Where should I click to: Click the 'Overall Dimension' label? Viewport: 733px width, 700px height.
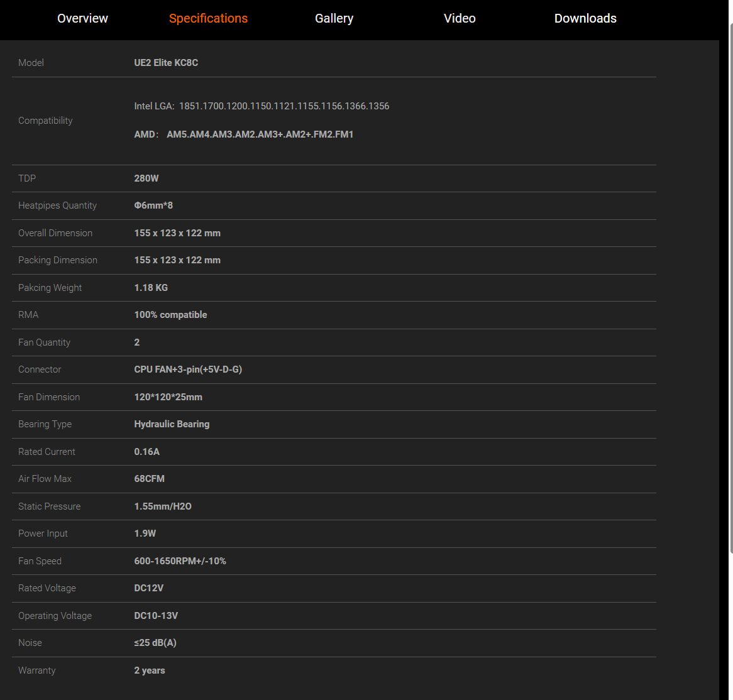(x=55, y=233)
